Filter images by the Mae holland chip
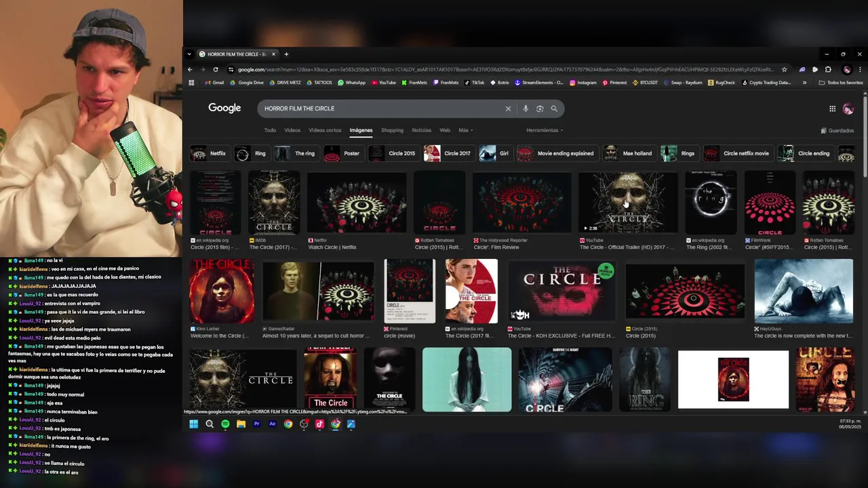Screen dimensions: 868x488 coord(629,153)
